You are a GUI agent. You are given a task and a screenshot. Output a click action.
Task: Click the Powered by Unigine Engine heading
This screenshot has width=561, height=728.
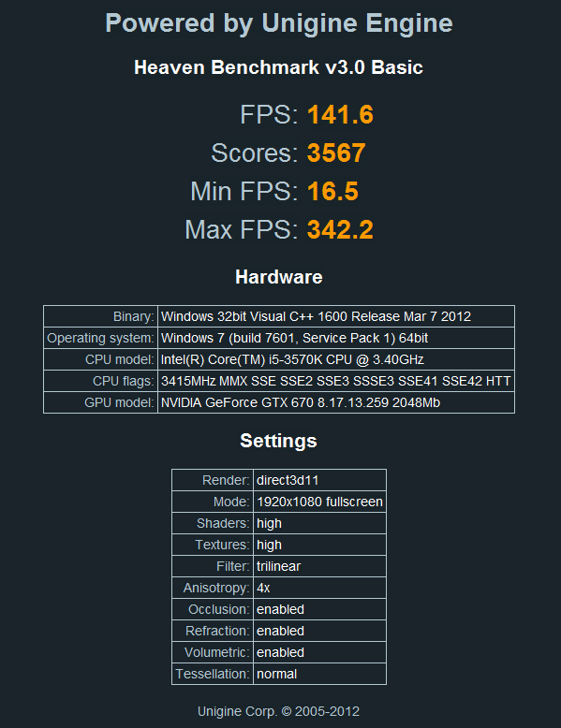coord(279,23)
